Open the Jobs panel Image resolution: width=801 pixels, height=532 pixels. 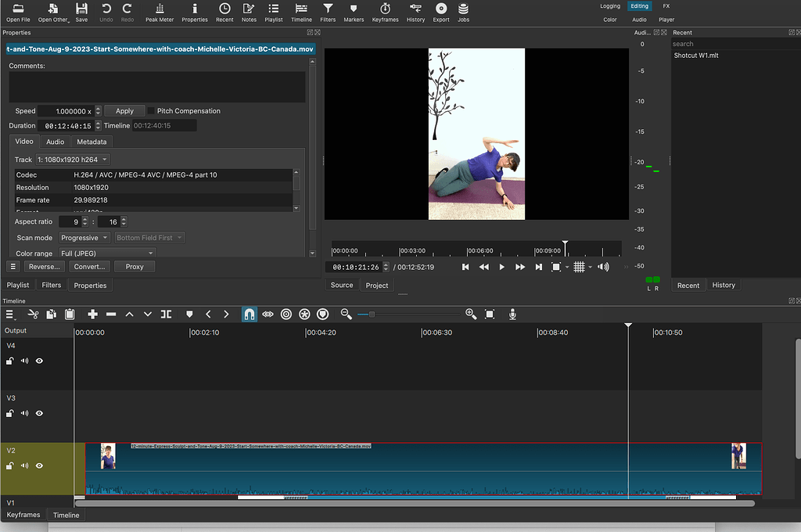(x=462, y=12)
